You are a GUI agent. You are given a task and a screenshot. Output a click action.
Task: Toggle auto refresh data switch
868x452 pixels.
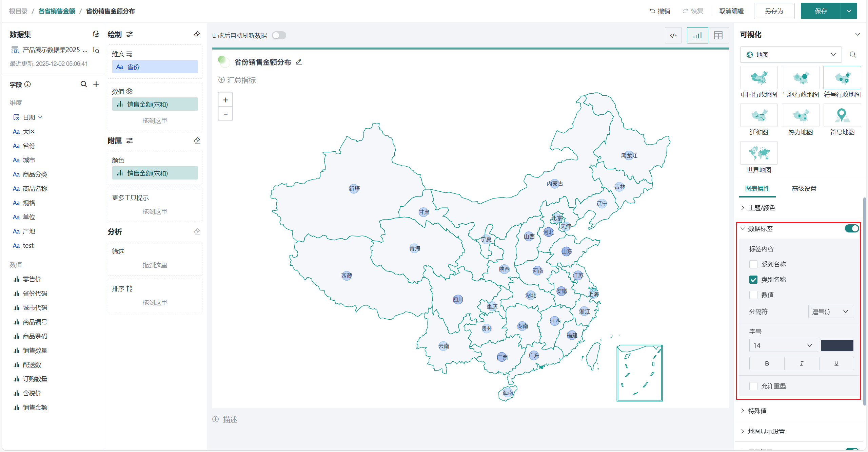[x=279, y=35]
